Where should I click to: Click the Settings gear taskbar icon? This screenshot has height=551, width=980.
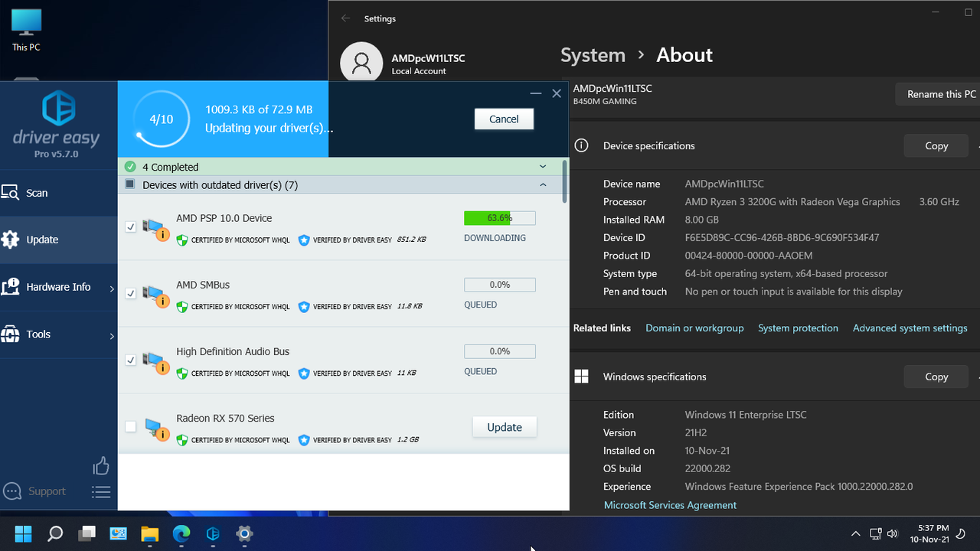(x=244, y=533)
